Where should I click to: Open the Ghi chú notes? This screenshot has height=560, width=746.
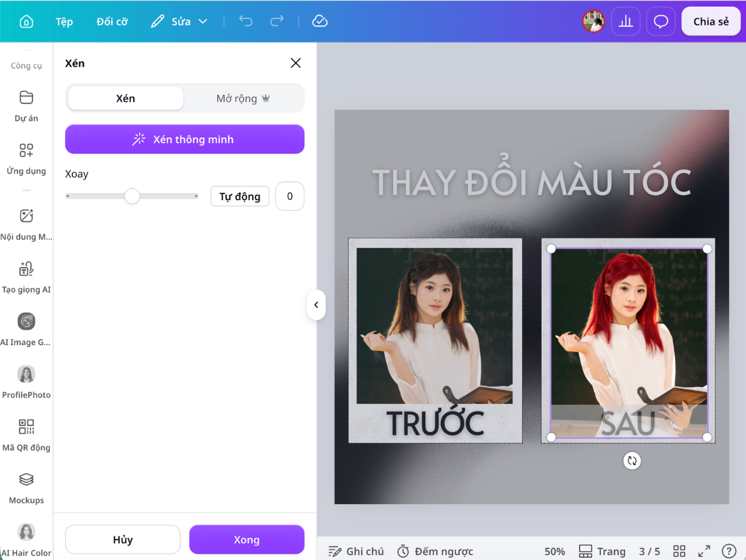pyautogui.click(x=356, y=551)
